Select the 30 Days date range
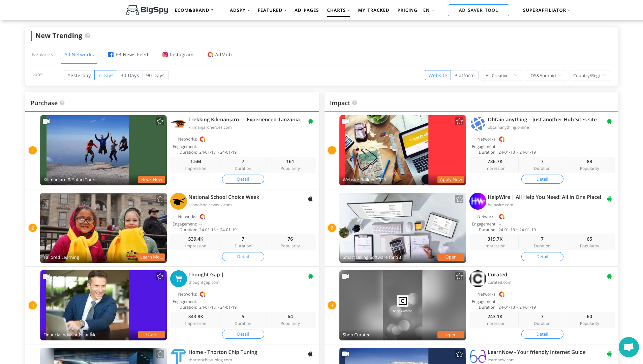 (x=130, y=75)
